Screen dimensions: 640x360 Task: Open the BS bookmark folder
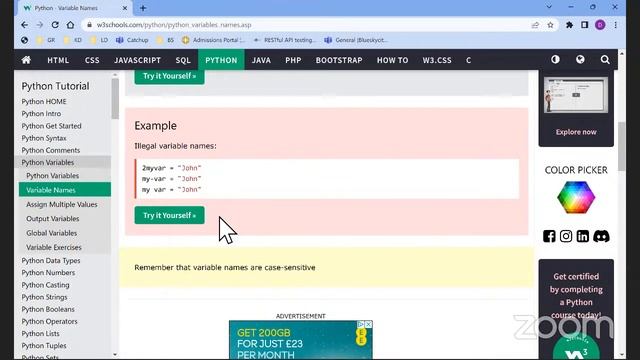pyautogui.click(x=165, y=40)
